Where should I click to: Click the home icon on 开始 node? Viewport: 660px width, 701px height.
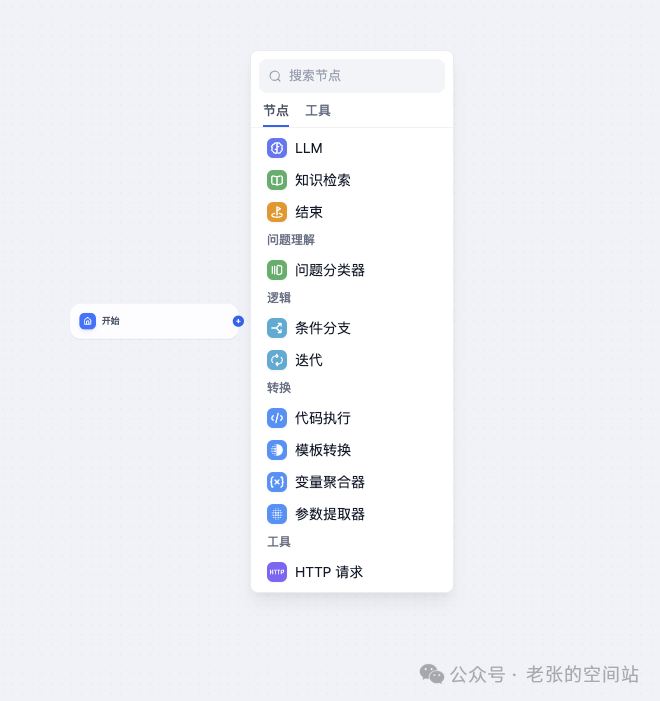click(x=88, y=321)
